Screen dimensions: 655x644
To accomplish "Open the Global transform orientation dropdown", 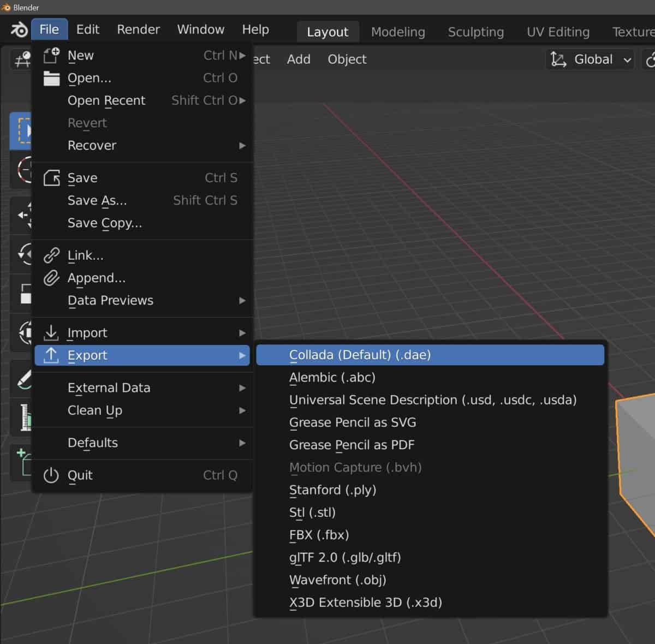I will (589, 59).
